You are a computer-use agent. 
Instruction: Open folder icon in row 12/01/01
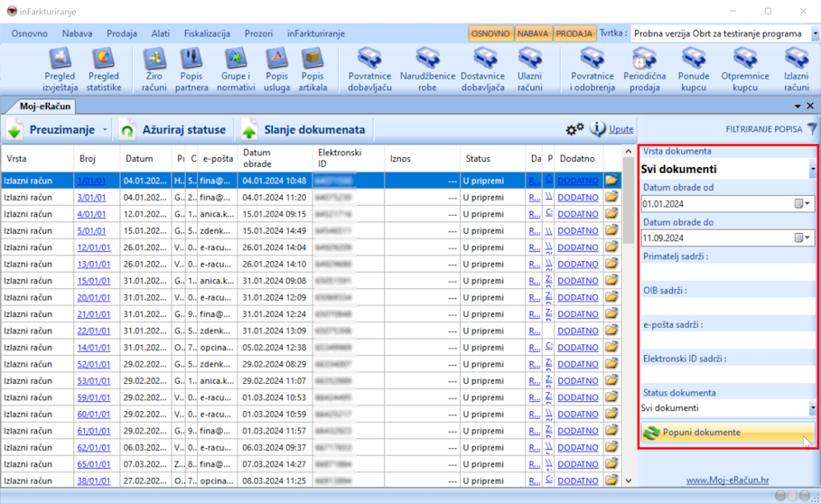pyautogui.click(x=611, y=247)
